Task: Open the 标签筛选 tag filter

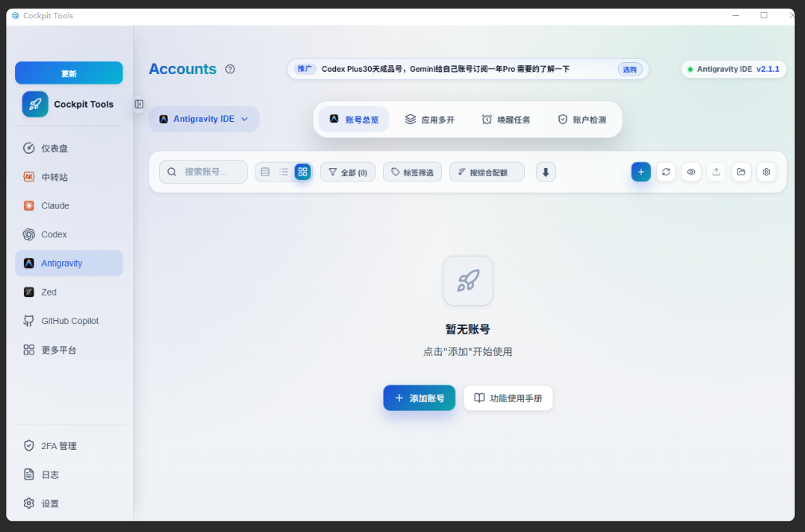Action: [x=412, y=172]
